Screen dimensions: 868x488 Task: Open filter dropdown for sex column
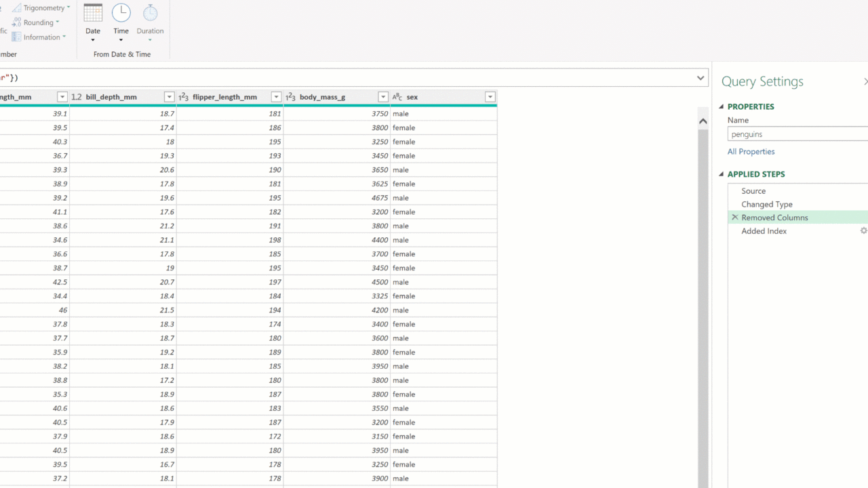490,97
